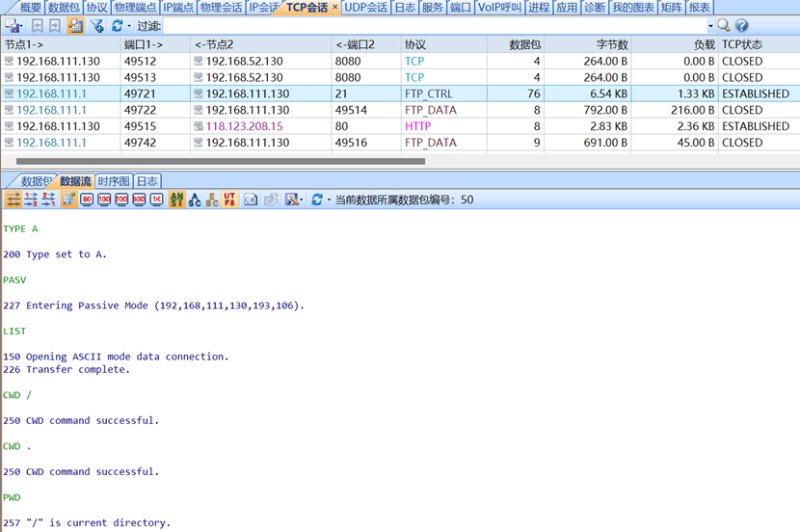Click the 500 packets limit icon
Image resolution: width=800 pixels, height=532 pixels.
[x=139, y=199]
